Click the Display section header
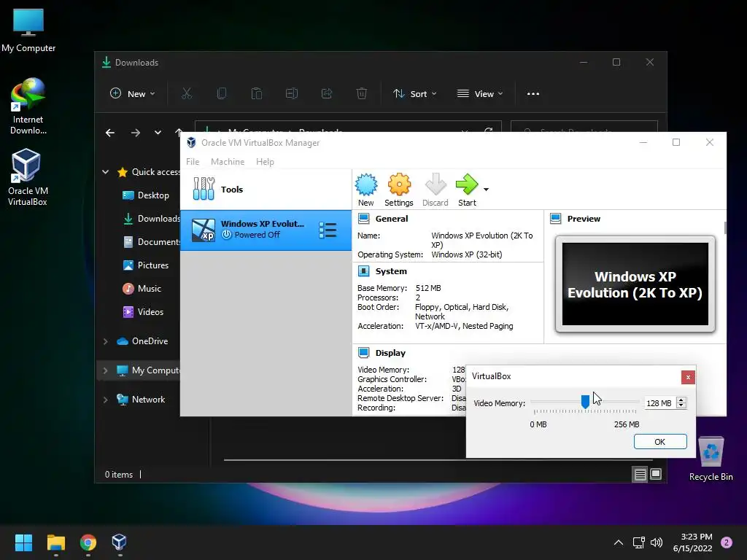 point(390,353)
